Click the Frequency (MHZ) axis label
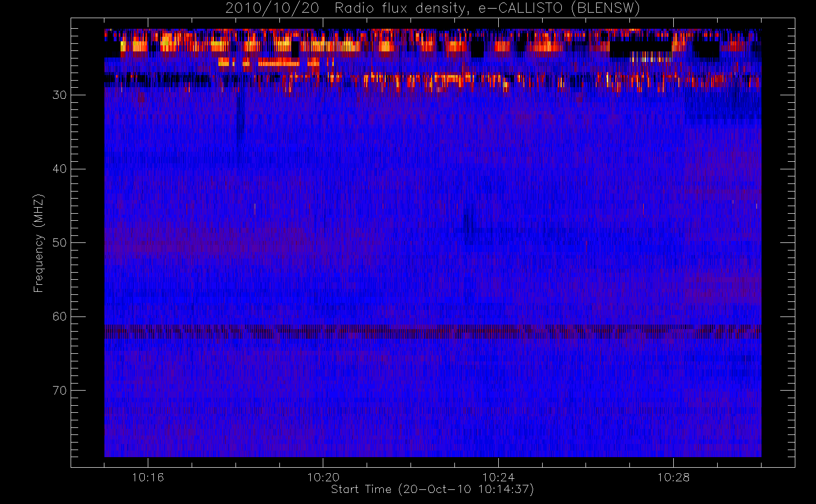Screen dimensions: 816x504 (x=38, y=243)
